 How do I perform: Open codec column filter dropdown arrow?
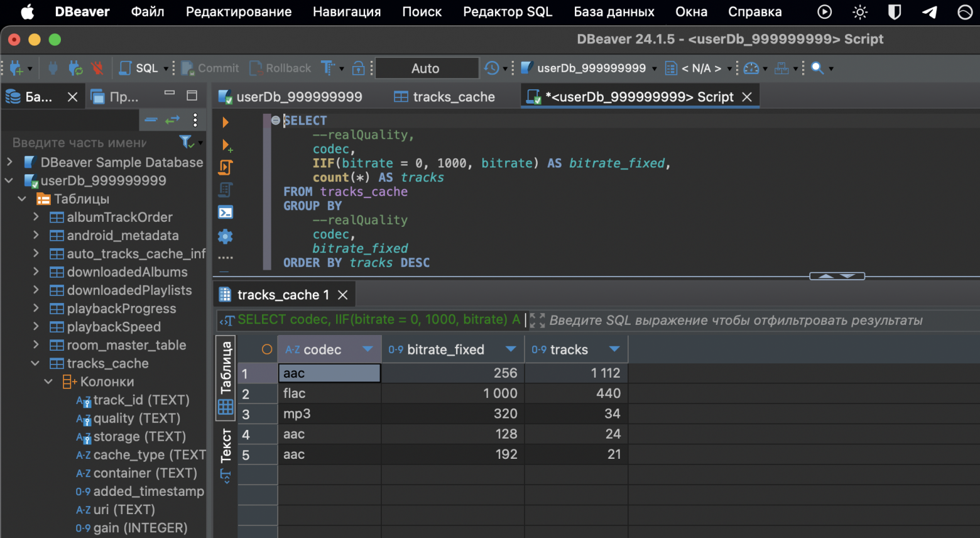(x=368, y=349)
